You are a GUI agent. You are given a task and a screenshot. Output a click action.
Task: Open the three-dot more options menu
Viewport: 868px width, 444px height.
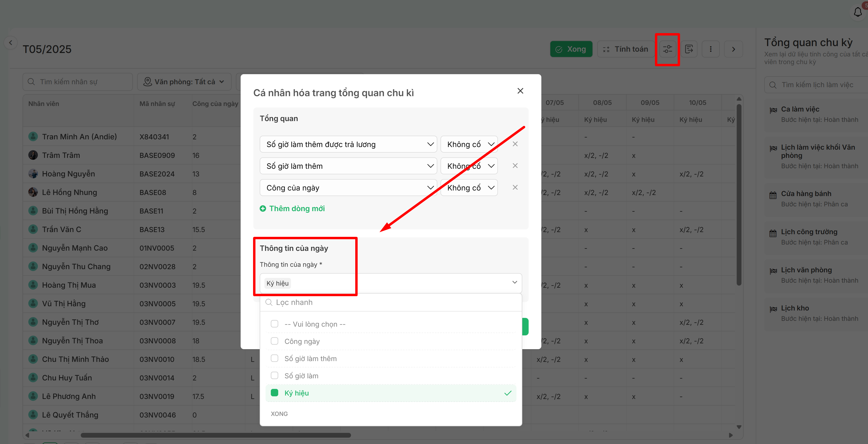(711, 49)
